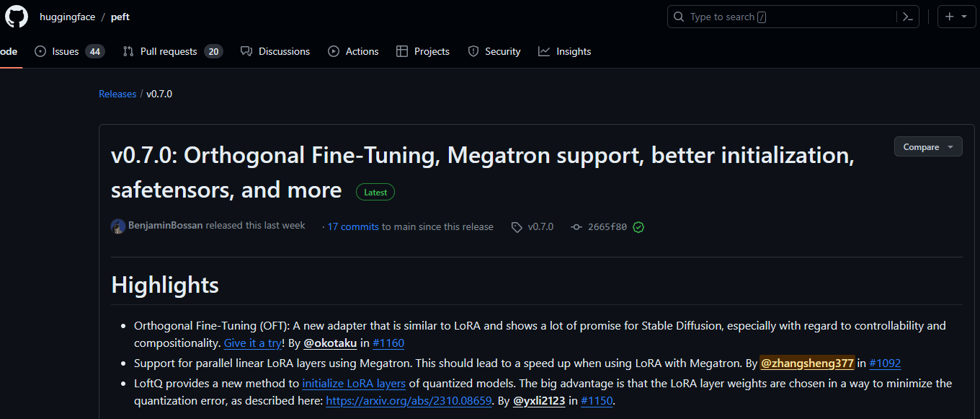Click the plus create-new icon

point(950,17)
